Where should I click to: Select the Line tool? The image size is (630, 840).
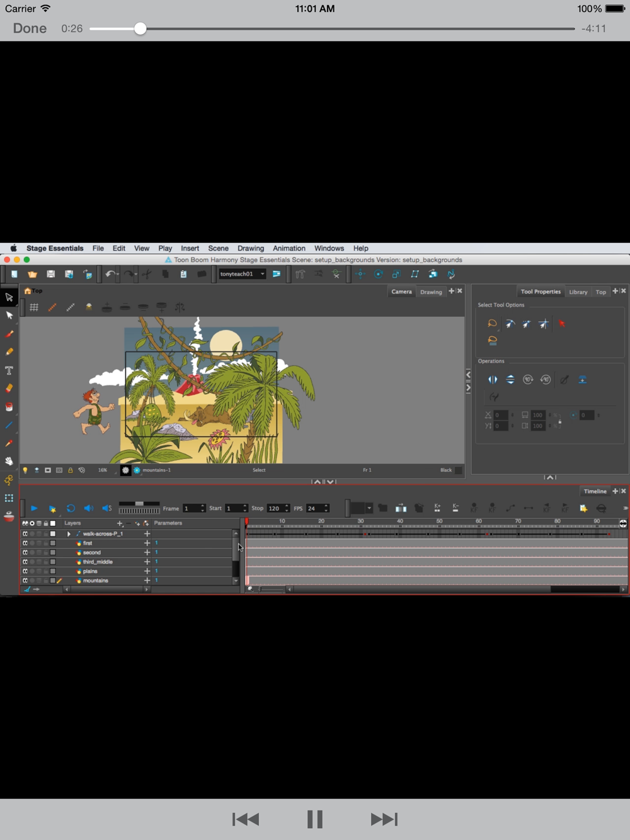(x=9, y=425)
